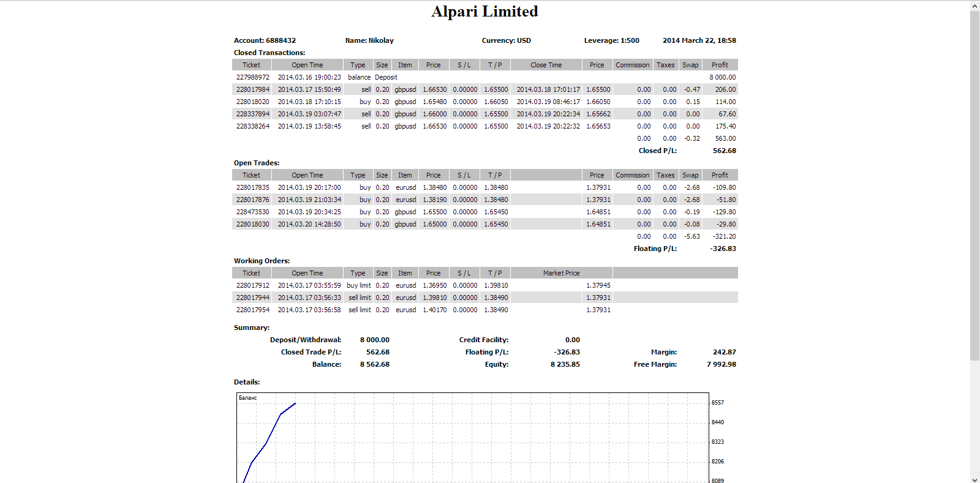Click the chart axis label 8557
The image size is (980, 483).
tap(718, 403)
